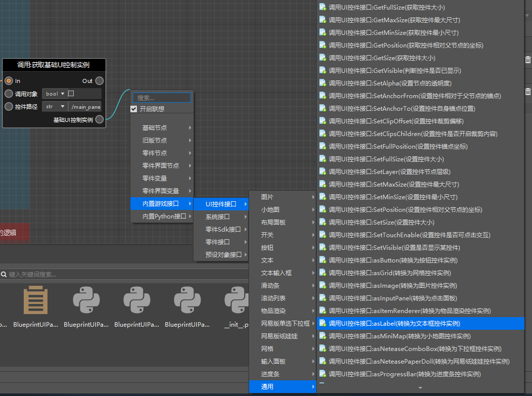Image resolution: width=532 pixels, height=396 pixels.
Task: Click the asLabel interface icon
Action: [323, 324]
